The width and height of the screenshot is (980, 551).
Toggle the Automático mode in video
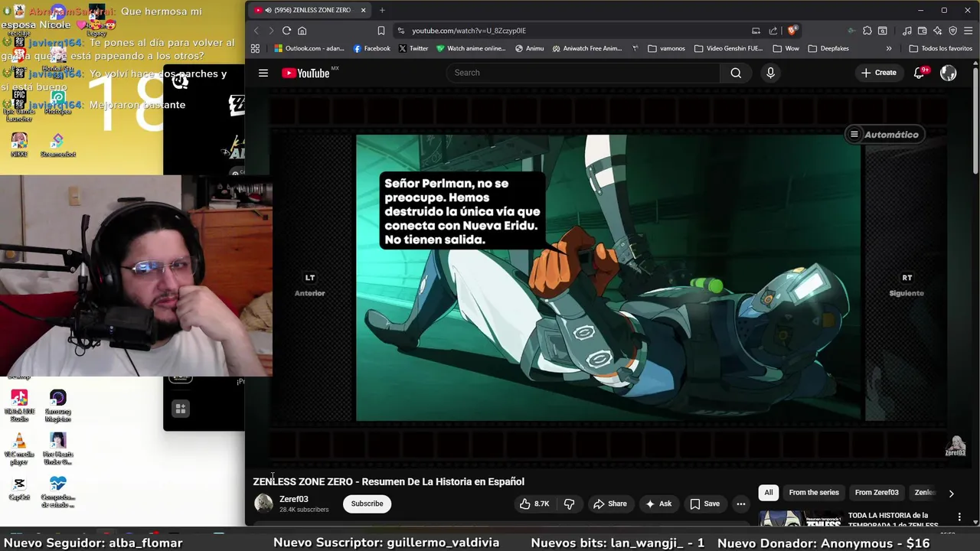pyautogui.click(x=884, y=135)
